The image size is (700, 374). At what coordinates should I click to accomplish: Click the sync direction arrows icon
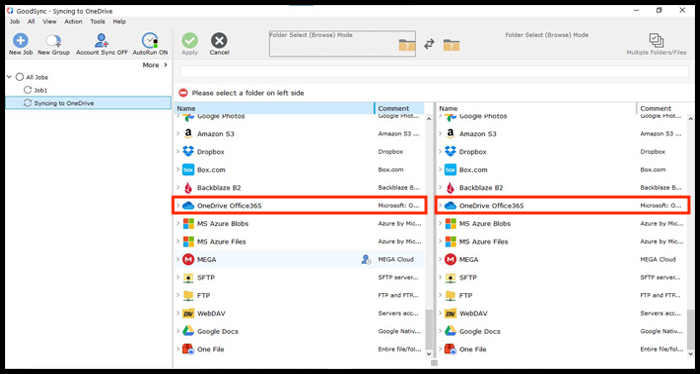coord(429,44)
